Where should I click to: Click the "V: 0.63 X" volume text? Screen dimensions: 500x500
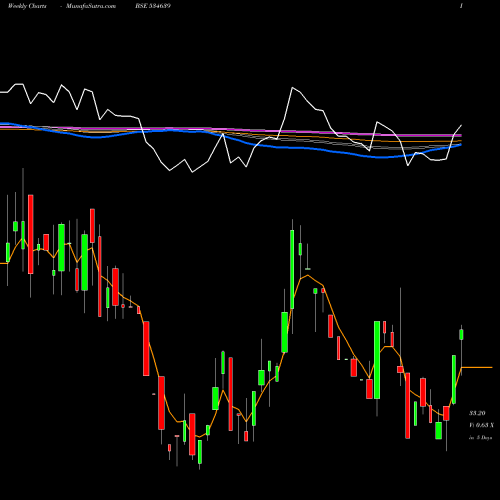481,425
